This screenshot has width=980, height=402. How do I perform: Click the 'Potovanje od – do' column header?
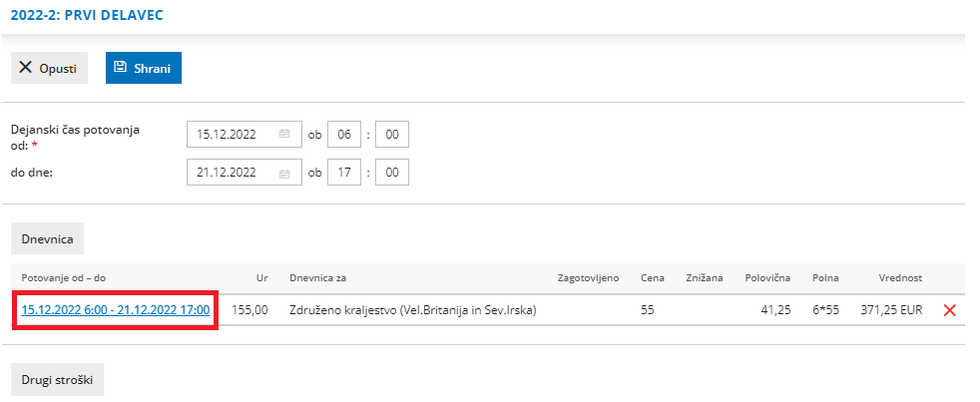(x=65, y=276)
